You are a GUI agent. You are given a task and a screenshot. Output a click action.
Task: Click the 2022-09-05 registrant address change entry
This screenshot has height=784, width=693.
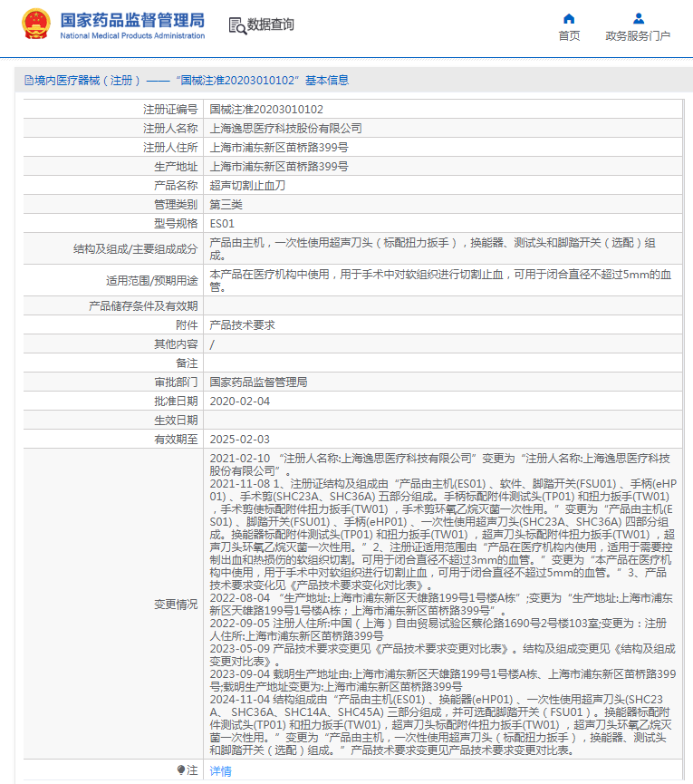pyautogui.click(x=438, y=630)
